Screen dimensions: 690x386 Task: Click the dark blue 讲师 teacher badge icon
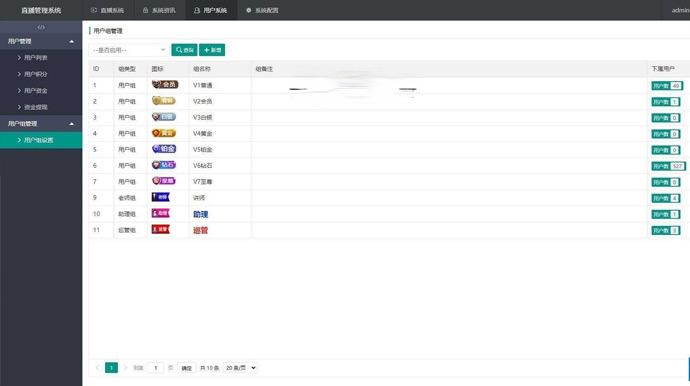click(x=160, y=197)
